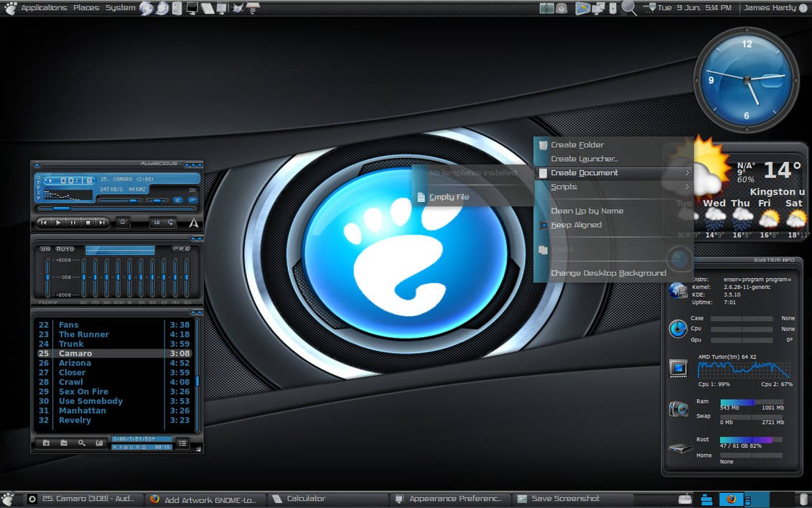812x508 pixels.
Task: Click playlist remove files folder button
Action: (x=64, y=443)
